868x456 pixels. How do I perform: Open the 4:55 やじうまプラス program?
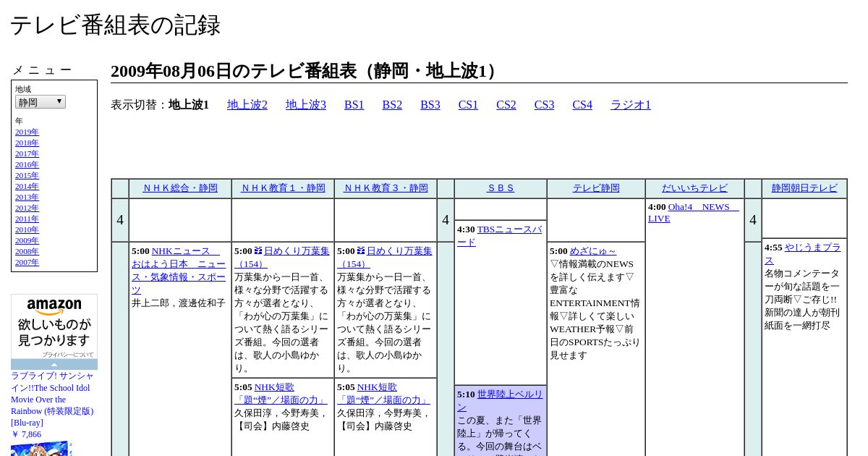click(803, 254)
